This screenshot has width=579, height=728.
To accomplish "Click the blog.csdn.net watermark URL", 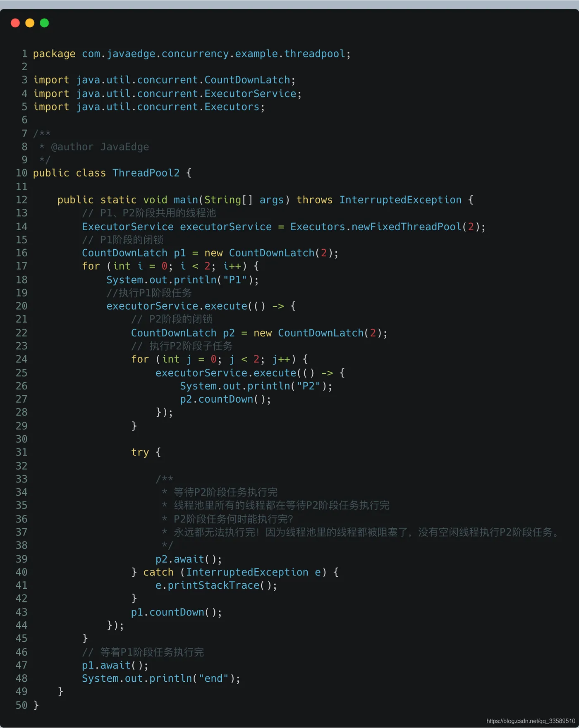I will [531, 721].
